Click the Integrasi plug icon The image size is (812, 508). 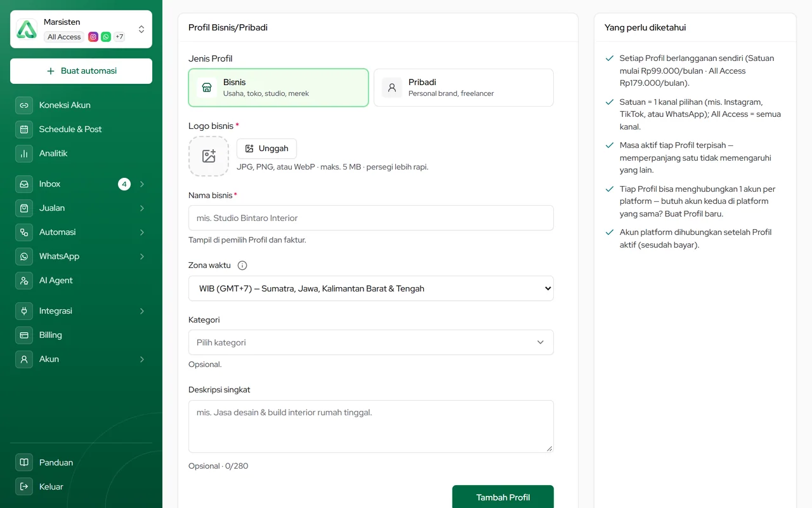[x=24, y=311]
